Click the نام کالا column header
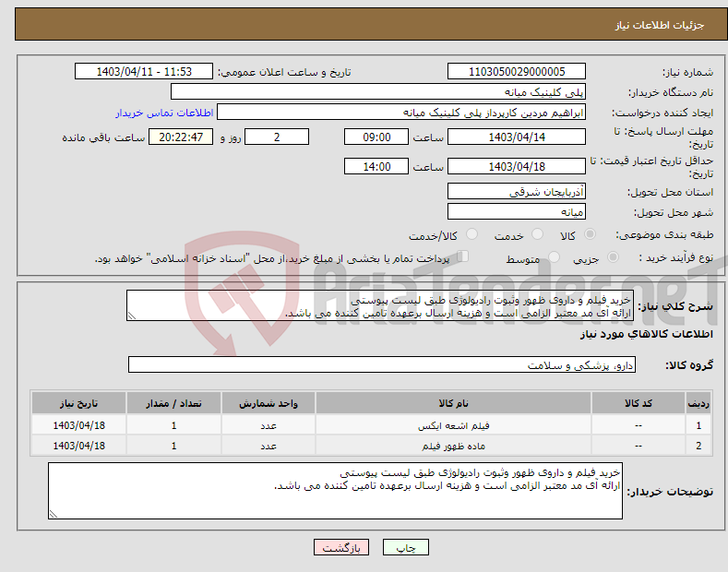 (453, 403)
